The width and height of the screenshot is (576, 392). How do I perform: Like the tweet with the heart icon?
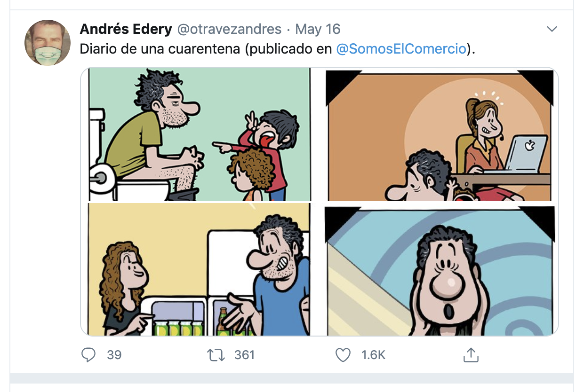tap(343, 355)
